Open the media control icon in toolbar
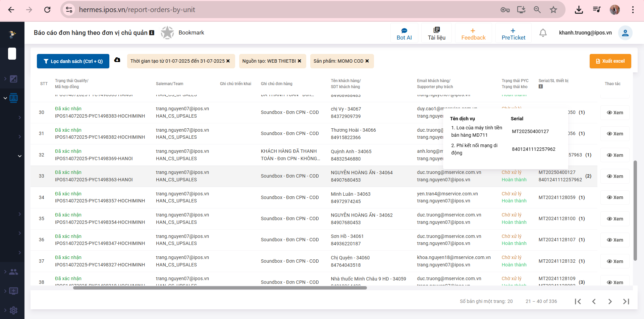 597,9
